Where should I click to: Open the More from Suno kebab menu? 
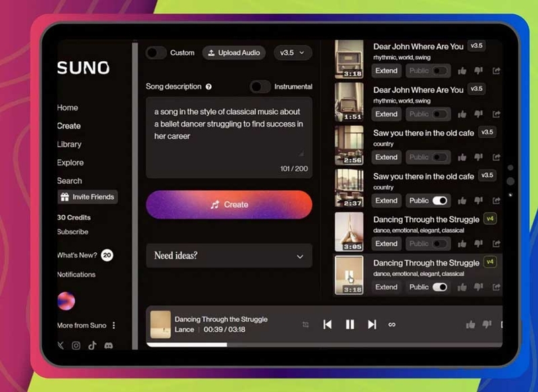(x=114, y=325)
